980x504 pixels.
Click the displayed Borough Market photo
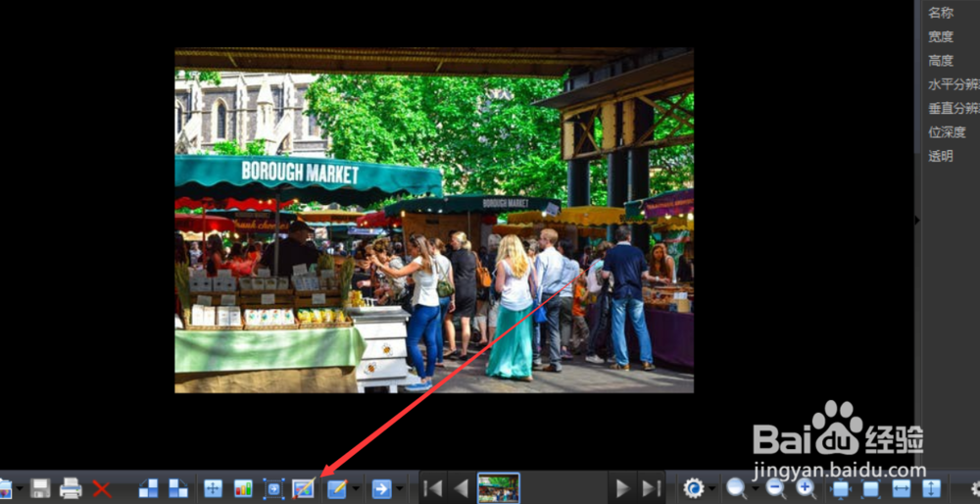[434, 221]
